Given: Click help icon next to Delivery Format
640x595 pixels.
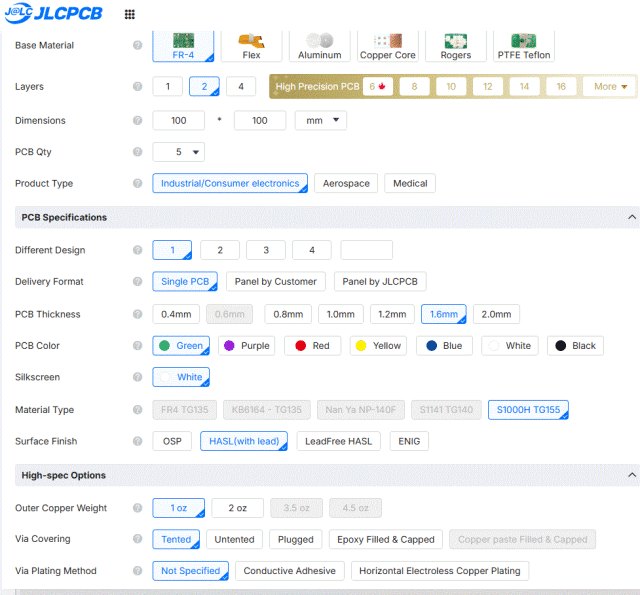Looking at the screenshot, I should [x=138, y=282].
